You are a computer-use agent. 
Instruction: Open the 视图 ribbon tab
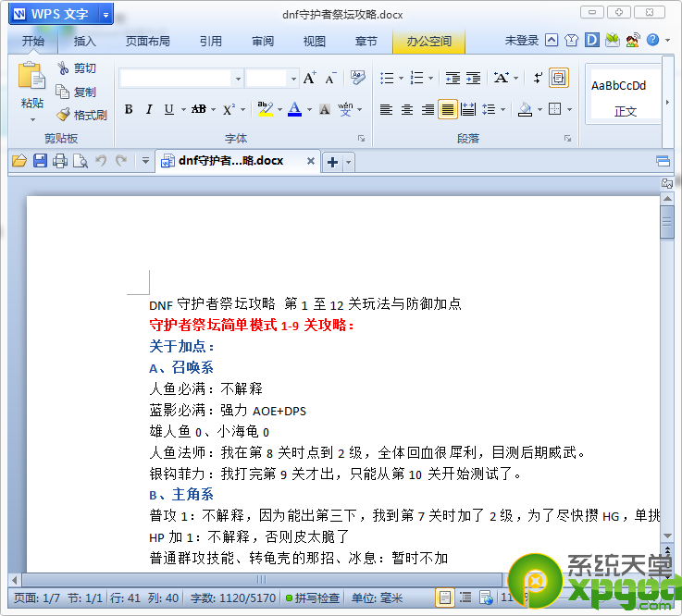pos(314,42)
